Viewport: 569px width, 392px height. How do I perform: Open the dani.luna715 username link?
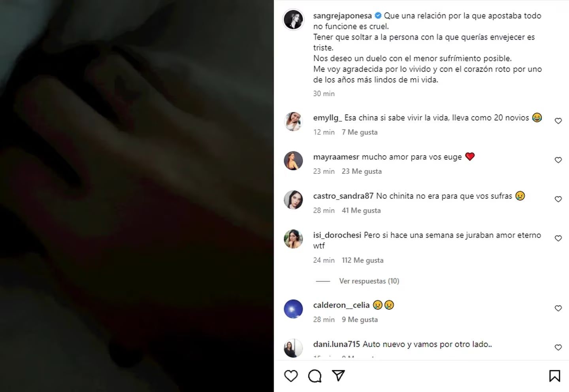(336, 344)
